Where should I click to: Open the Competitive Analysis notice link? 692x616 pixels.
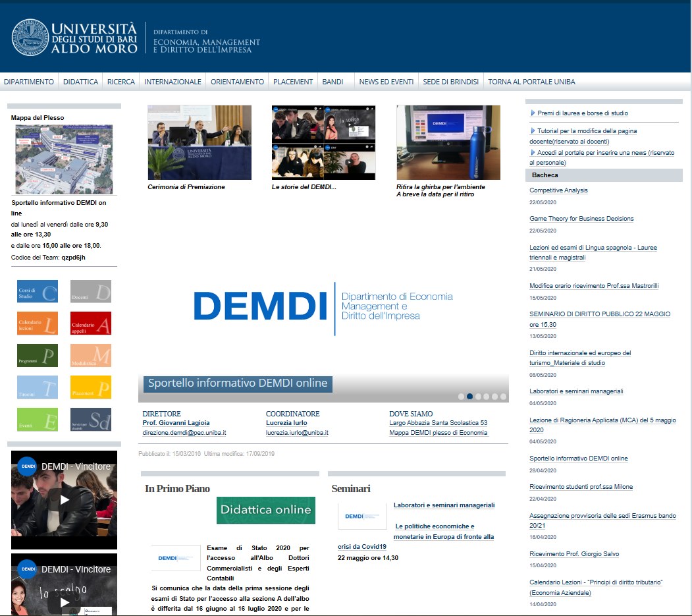pyautogui.click(x=558, y=190)
